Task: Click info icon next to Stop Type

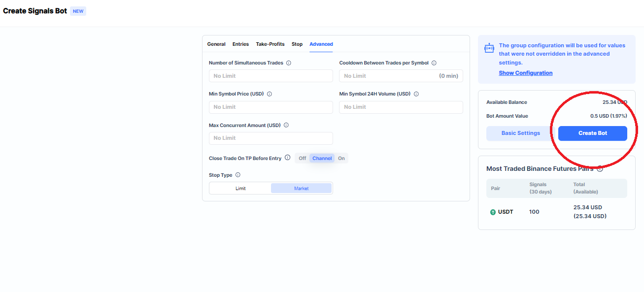Action: 238,175
